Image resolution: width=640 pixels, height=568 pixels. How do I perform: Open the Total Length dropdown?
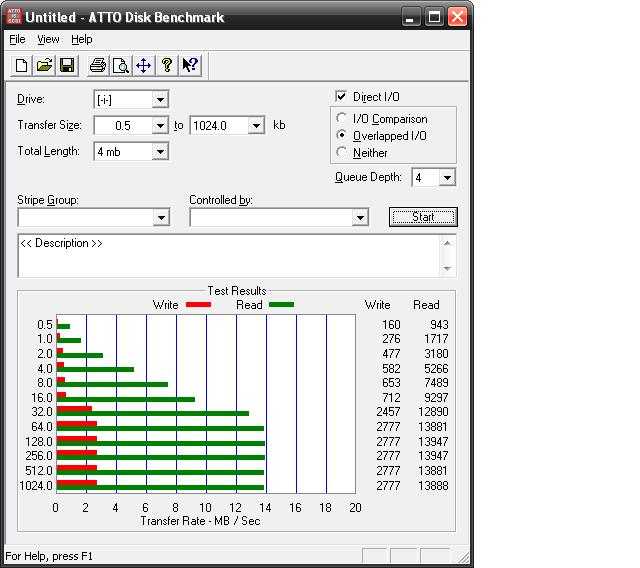(x=160, y=152)
